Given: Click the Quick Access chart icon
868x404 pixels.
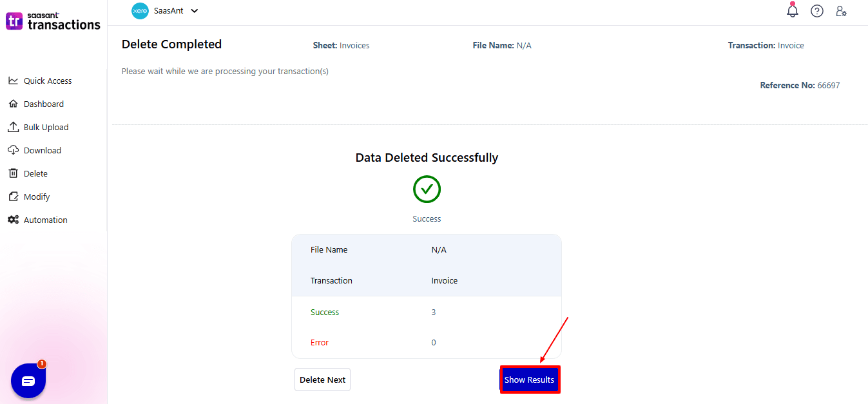Looking at the screenshot, I should point(13,81).
